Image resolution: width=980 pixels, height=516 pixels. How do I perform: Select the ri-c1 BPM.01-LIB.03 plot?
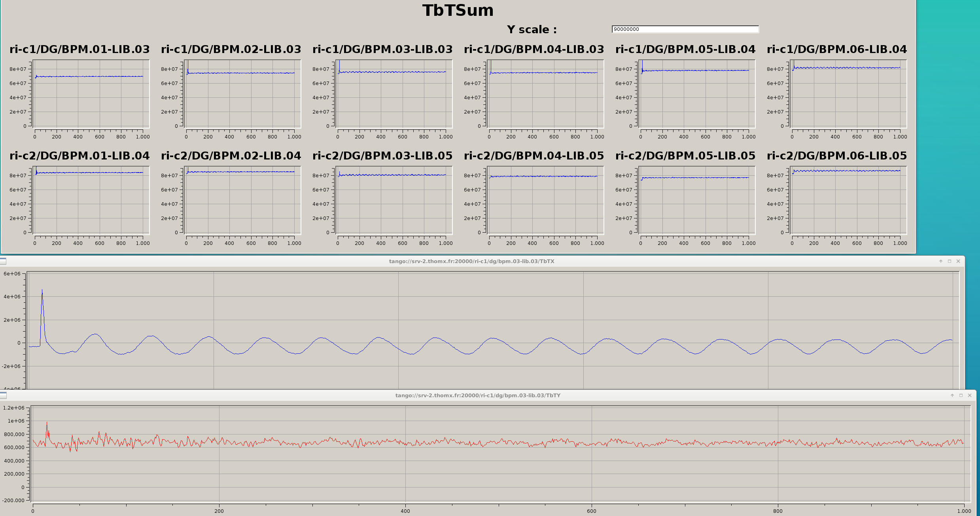[x=91, y=94]
